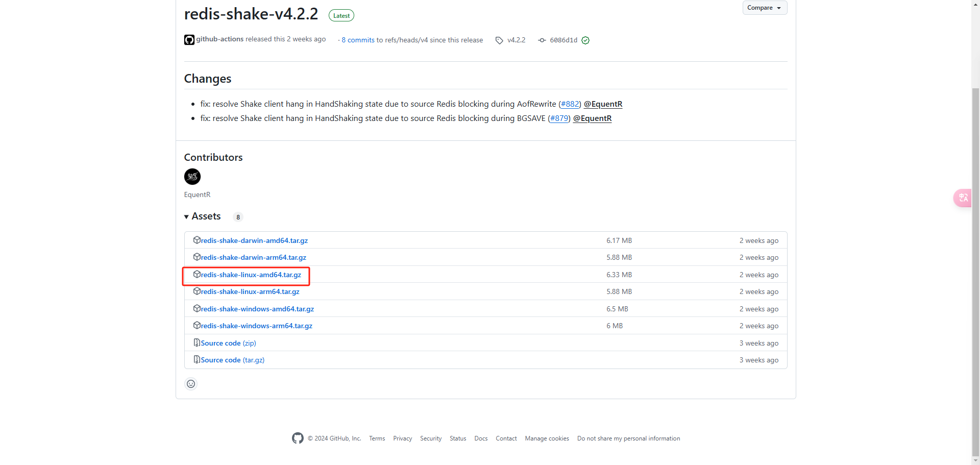Click the 6 MB file size text
This screenshot has width=980, height=465.
click(x=615, y=326)
